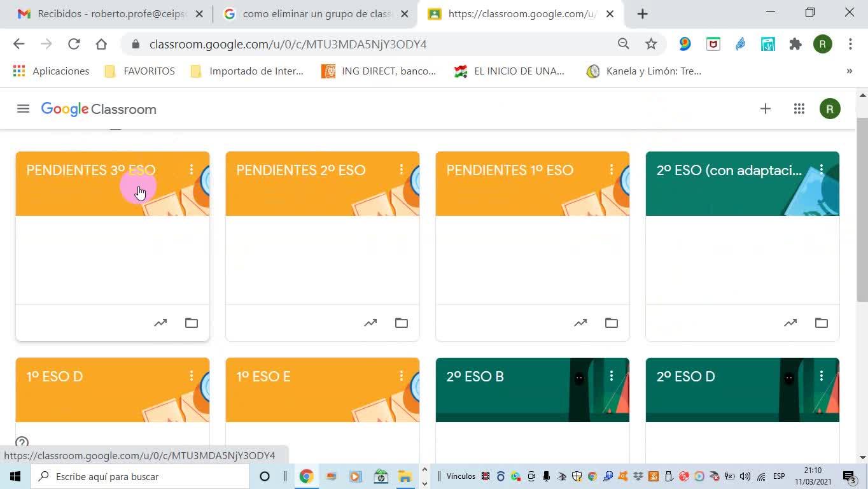
Task: Open the Google apps grid
Action: click(x=799, y=109)
